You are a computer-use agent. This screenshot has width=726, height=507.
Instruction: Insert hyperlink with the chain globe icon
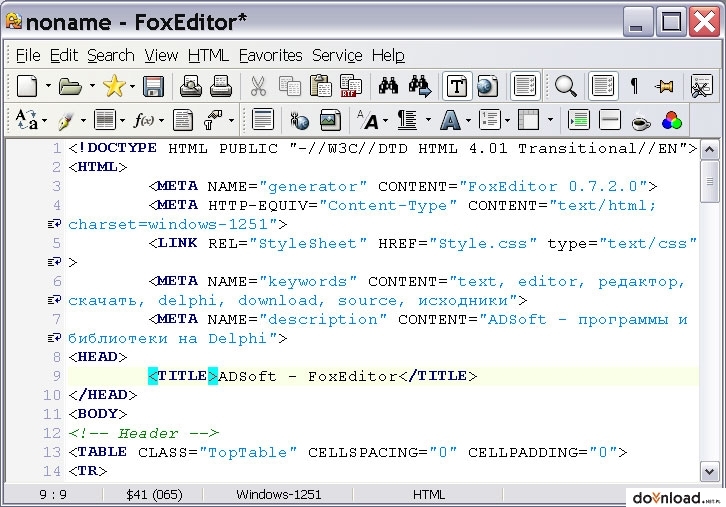point(300,121)
